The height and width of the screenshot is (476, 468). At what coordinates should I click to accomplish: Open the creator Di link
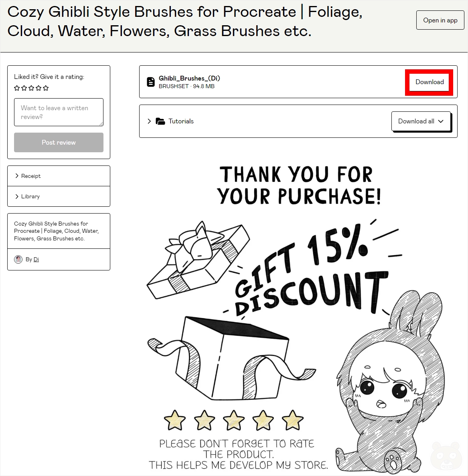[x=36, y=259]
